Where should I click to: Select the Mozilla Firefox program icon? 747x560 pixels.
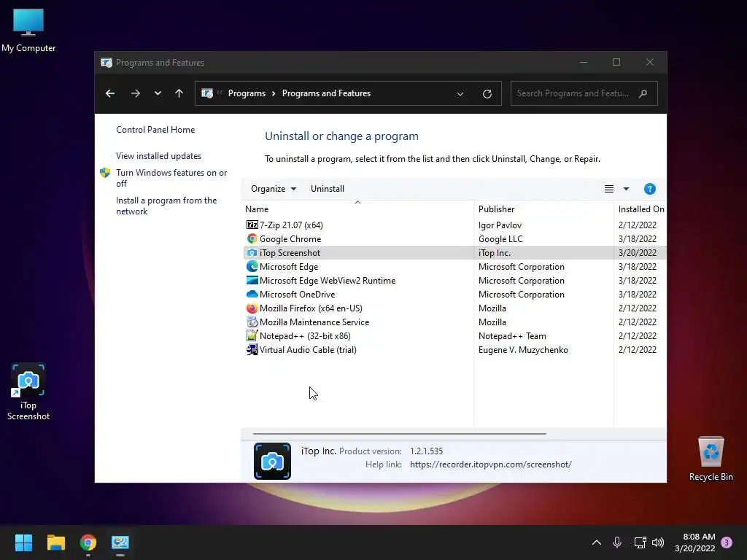pyautogui.click(x=252, y=308)
